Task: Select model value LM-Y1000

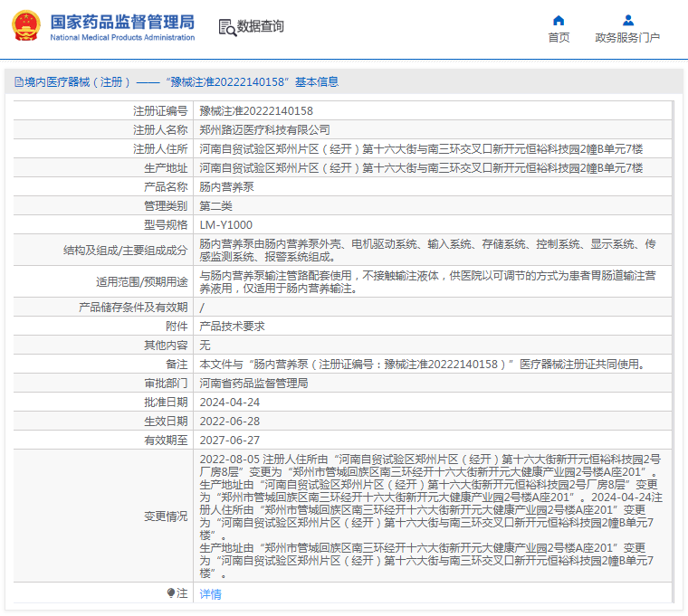Action: coord(226,225)
